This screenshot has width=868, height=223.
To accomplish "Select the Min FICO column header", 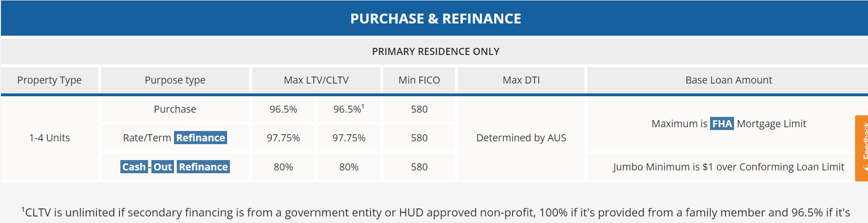I will click(419, 80).
